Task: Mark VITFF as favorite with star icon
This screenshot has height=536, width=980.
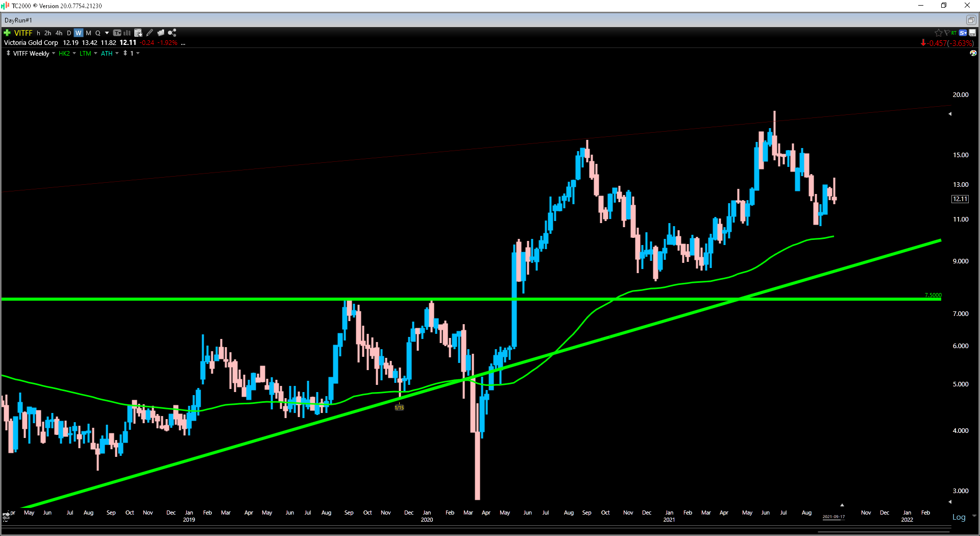Action: coord(938,33)
